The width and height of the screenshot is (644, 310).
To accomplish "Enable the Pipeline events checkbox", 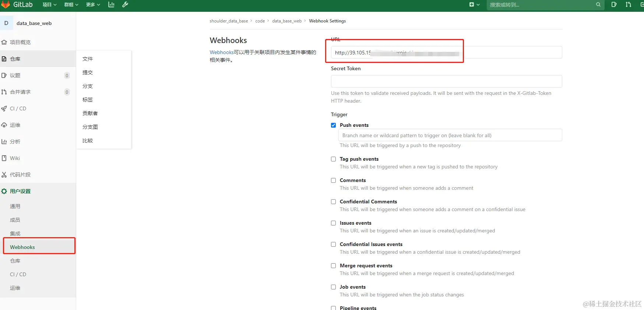I will (x=334, y=308).
